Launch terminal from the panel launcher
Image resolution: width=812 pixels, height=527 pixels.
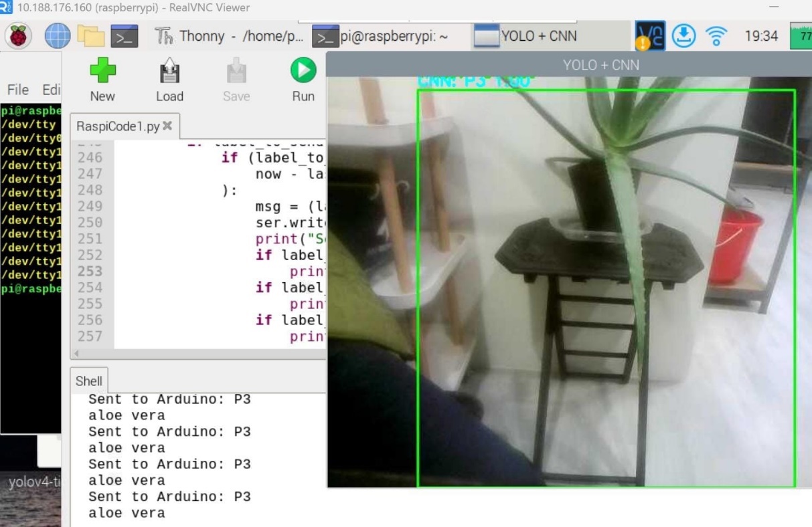click(x=125, y=36)
